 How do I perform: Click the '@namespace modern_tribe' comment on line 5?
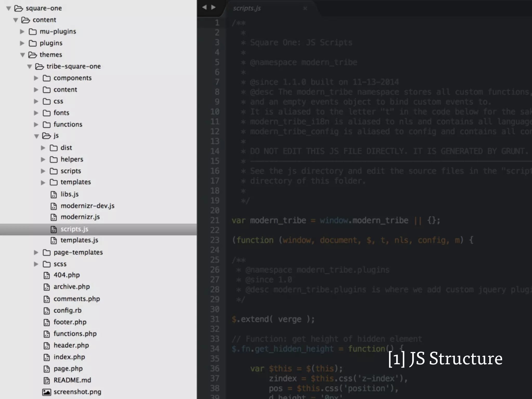(303, 62)
